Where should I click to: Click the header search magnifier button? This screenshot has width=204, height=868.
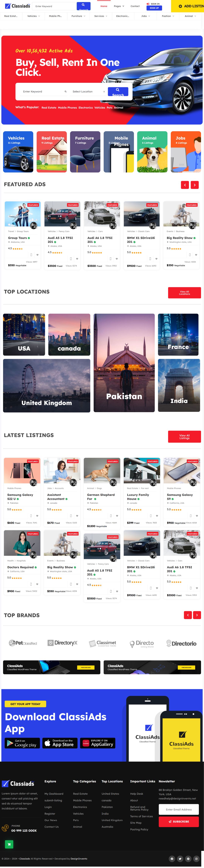tap(83, 6)
